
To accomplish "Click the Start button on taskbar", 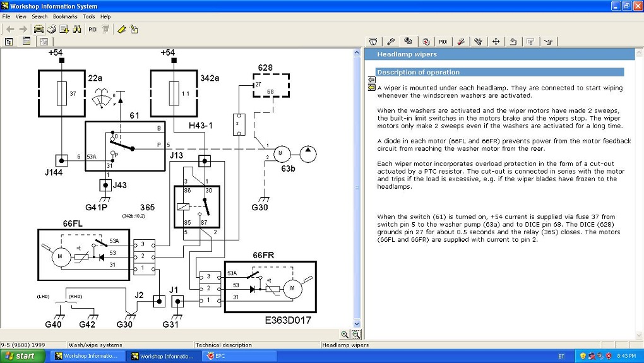I will click(x=22, y=356).
